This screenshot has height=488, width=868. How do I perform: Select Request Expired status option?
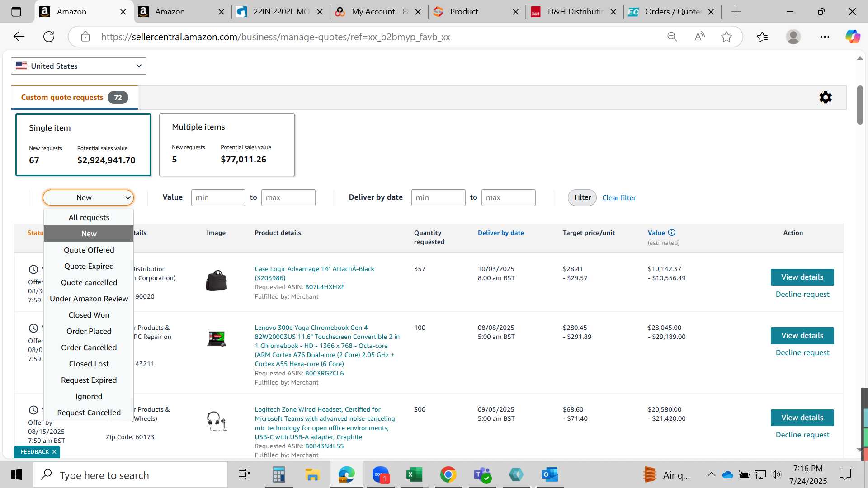(89, 380)
